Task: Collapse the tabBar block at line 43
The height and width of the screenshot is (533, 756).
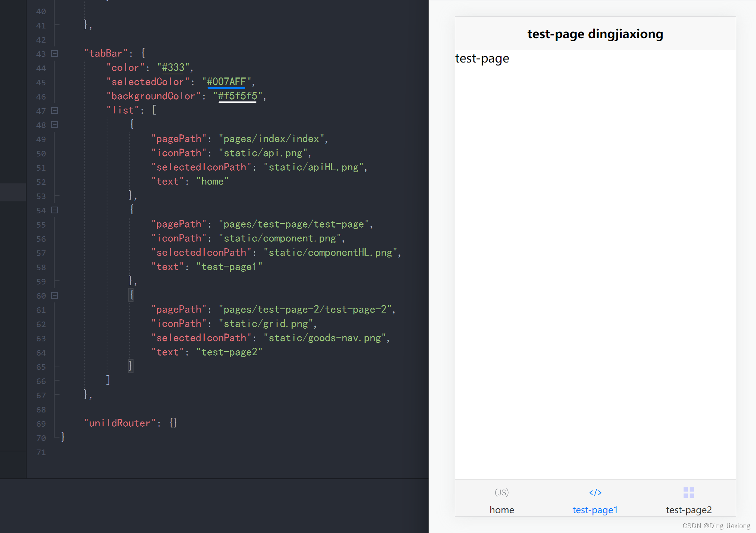Action: (55, 54)
